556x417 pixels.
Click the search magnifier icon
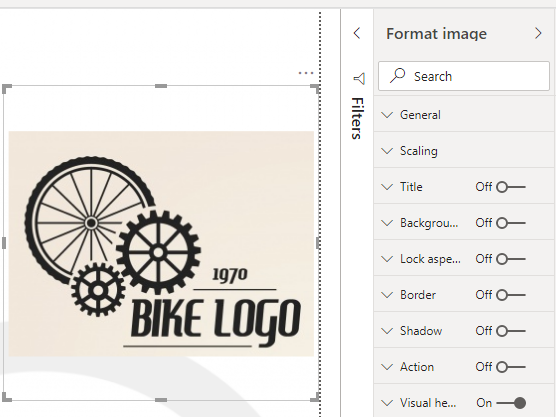397,76
